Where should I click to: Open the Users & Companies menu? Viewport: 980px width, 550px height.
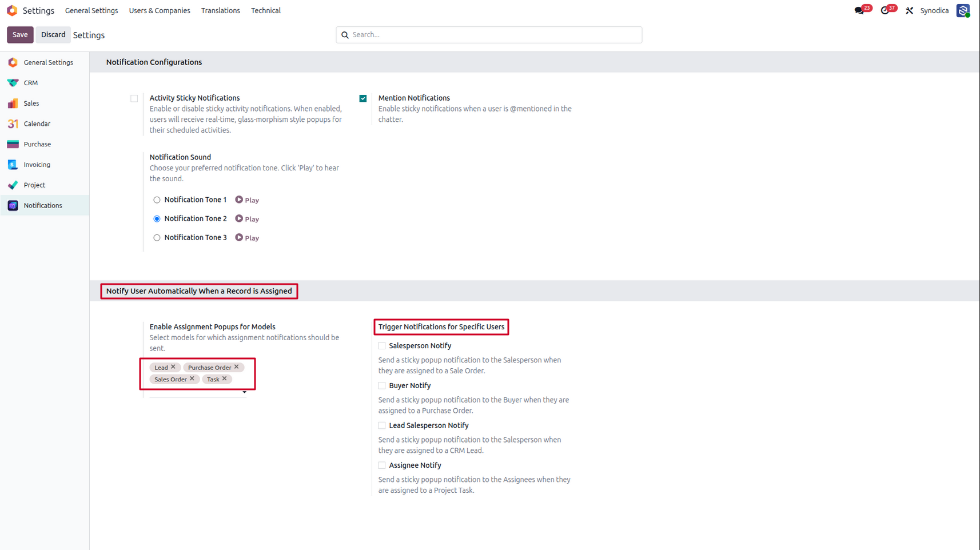coord(160,11)
